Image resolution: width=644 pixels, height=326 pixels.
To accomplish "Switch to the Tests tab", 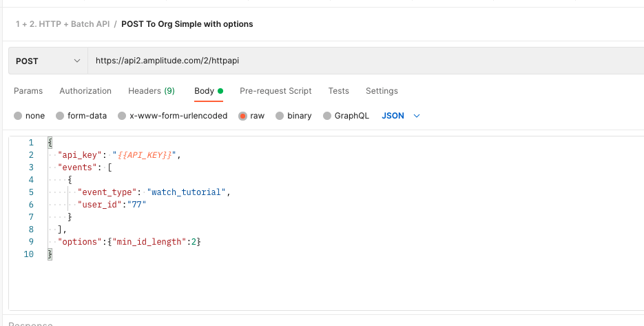I will point(338,91).
